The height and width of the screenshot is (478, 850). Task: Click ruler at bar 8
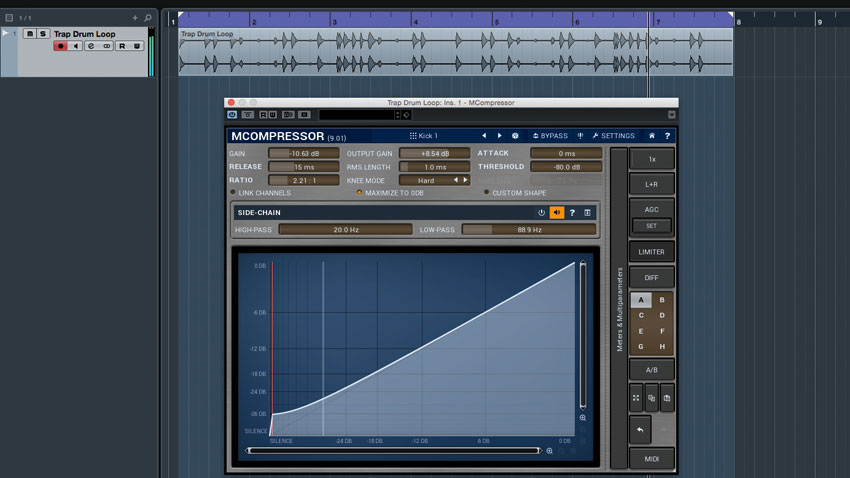tap(738, 22)
